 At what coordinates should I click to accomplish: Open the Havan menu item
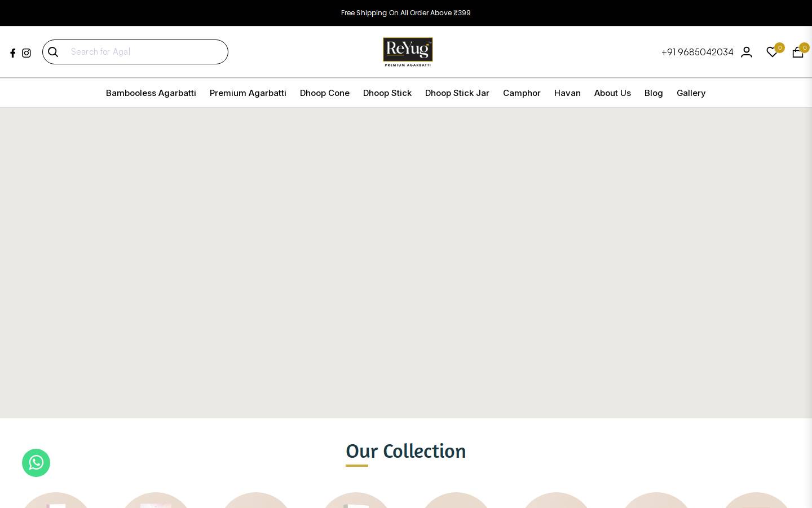pos(567,93)
